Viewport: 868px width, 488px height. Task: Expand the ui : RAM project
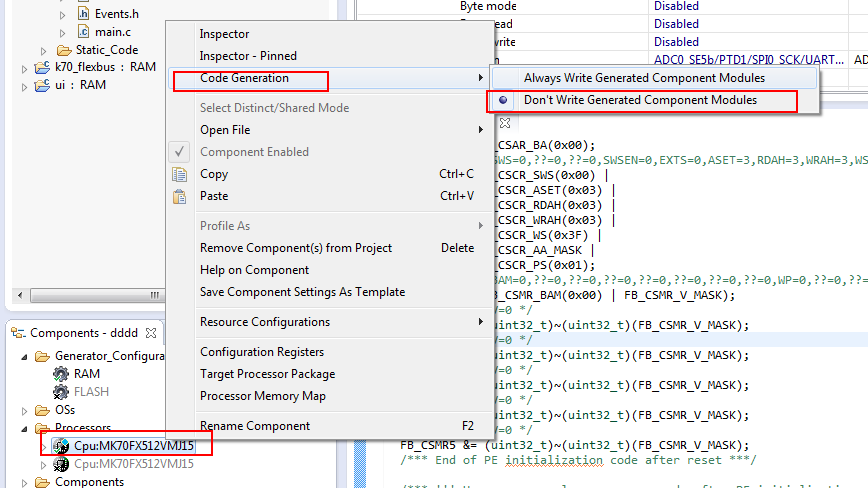point(24,87)
